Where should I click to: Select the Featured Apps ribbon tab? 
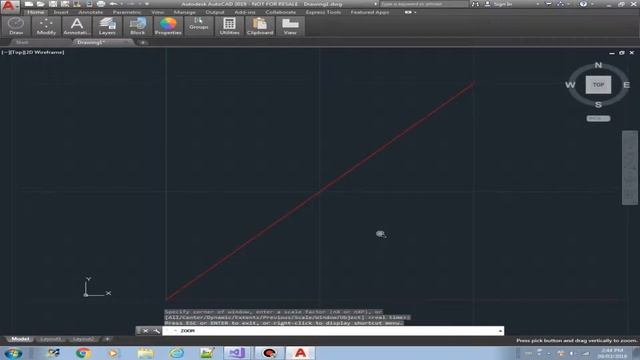pos(370,12)
